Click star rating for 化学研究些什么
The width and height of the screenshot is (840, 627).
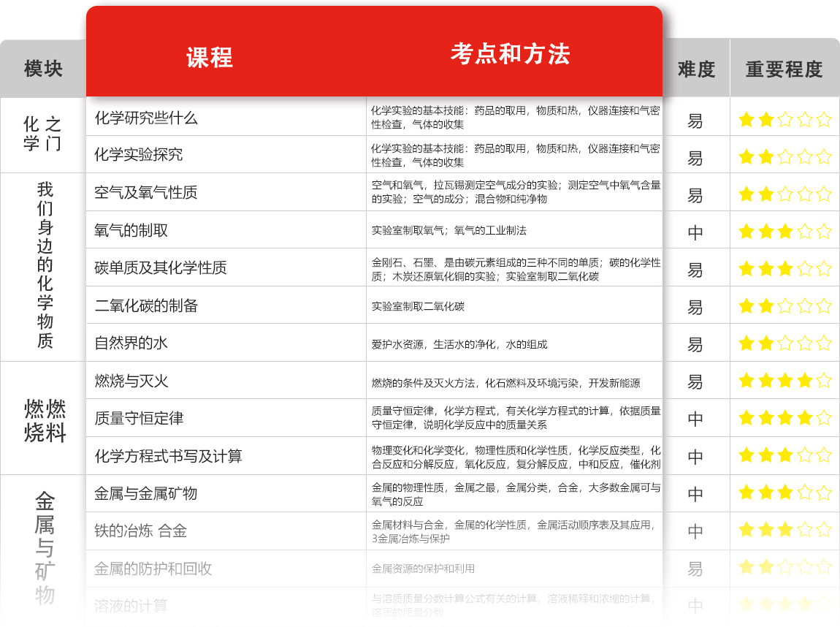click(x=784, y=119)
